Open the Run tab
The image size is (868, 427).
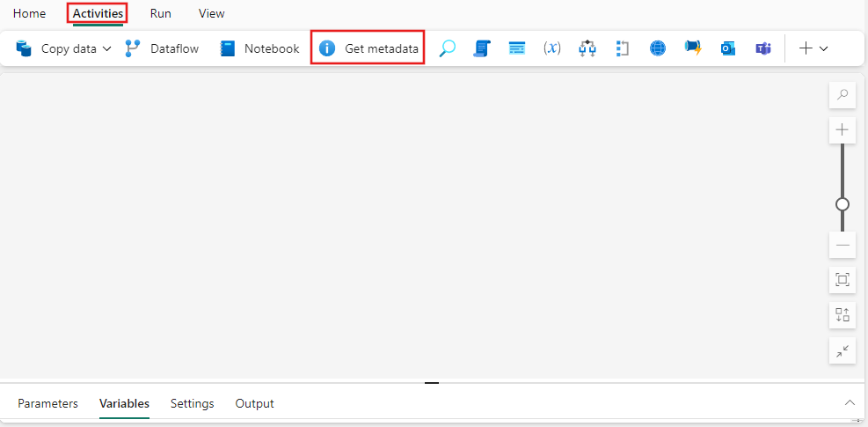tap(161, 13)
